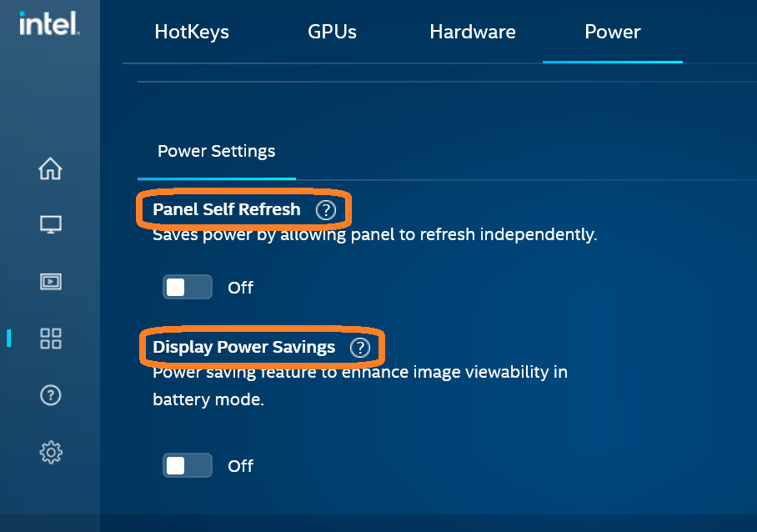Click the help icon beside Display Power Savings
This screenshot has height=532, width=757.
[x=359, y=348]
